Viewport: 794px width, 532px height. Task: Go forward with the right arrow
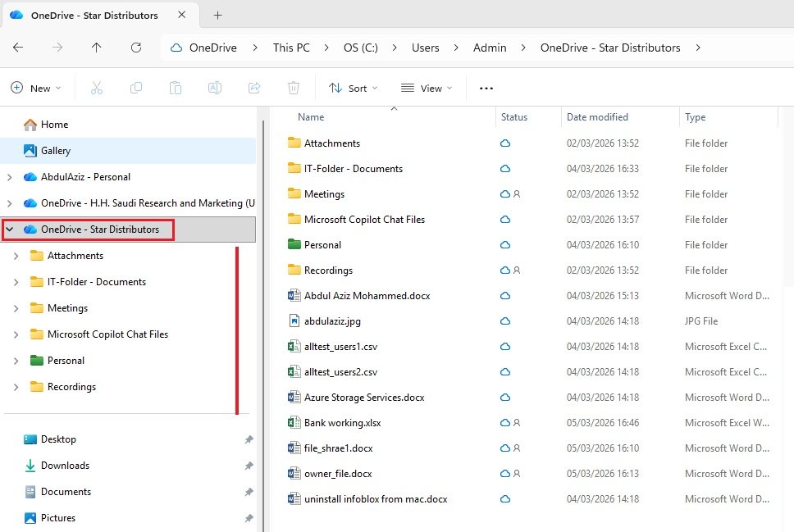[57, 48]
